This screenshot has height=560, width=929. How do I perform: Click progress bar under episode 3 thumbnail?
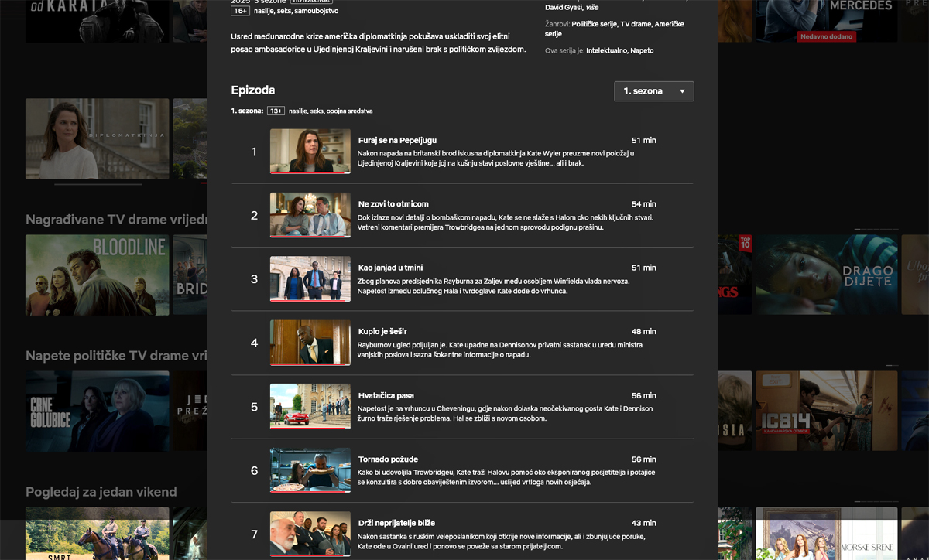[x=310, y=300]
